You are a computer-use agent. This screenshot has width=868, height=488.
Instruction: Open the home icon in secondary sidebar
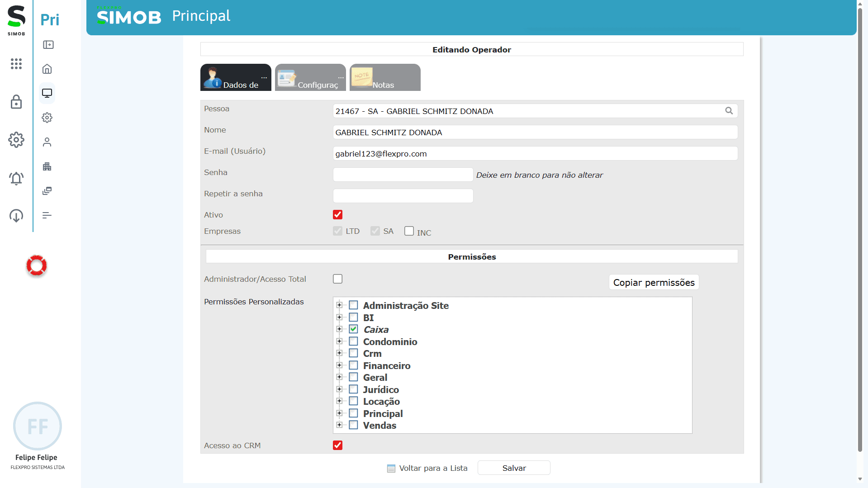click(47, 69)
